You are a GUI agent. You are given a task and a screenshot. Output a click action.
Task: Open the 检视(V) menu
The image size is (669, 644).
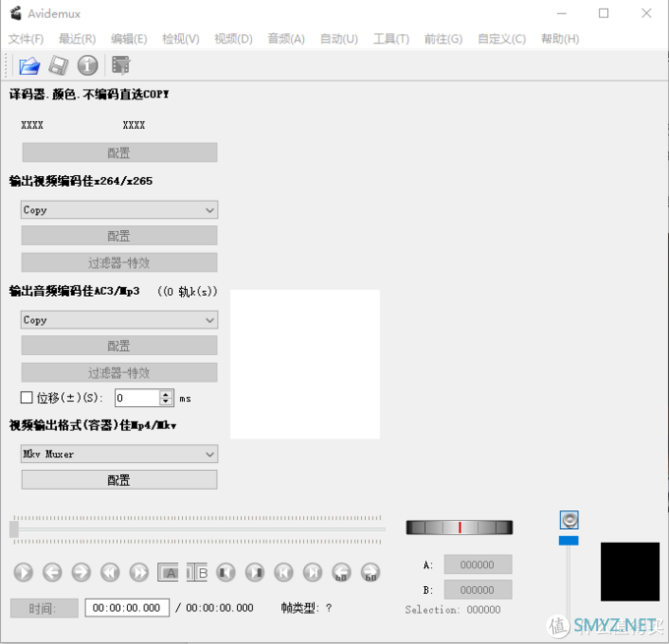[180, 39]
